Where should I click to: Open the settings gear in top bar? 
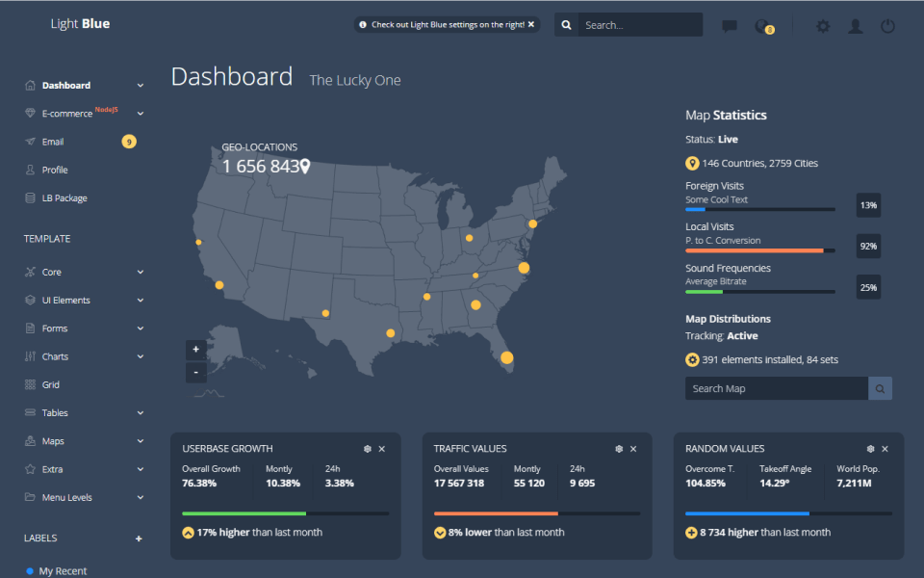click(823, 26)
